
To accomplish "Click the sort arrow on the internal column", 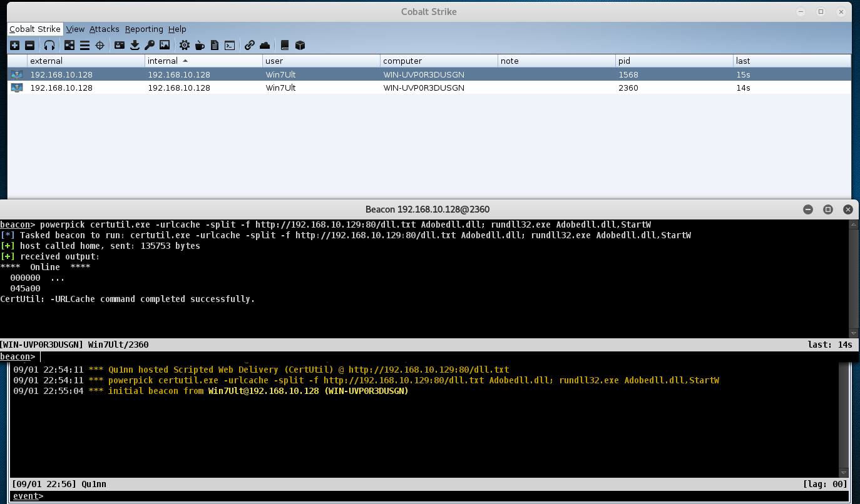I will [185, 61].
